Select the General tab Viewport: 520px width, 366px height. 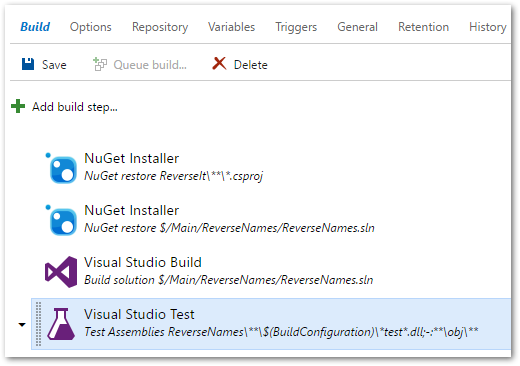coord(357,27)
